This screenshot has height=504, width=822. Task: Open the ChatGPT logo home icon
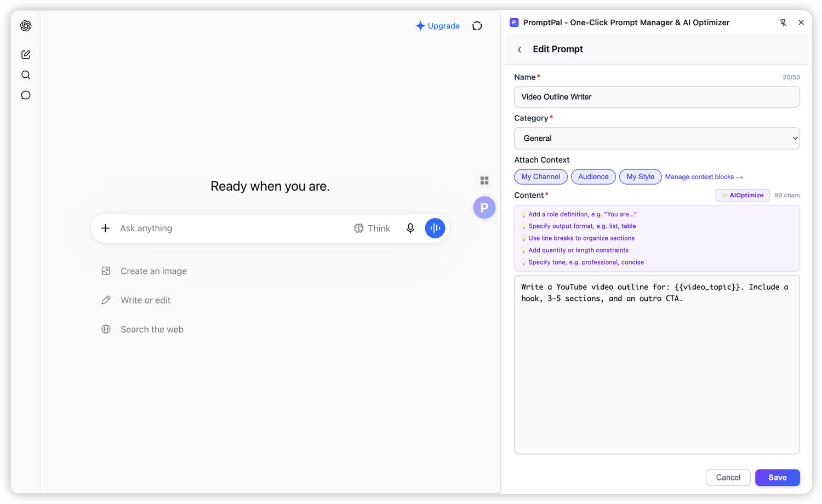point(26,26)
